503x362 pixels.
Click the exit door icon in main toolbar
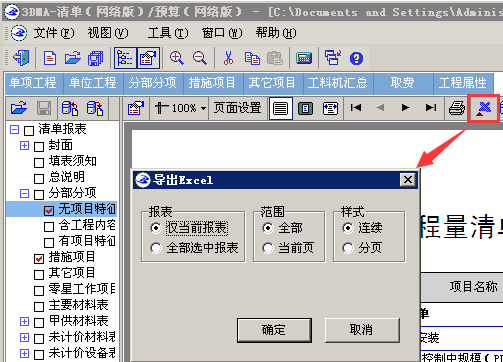pyautogui.click(x=21, y=58)
